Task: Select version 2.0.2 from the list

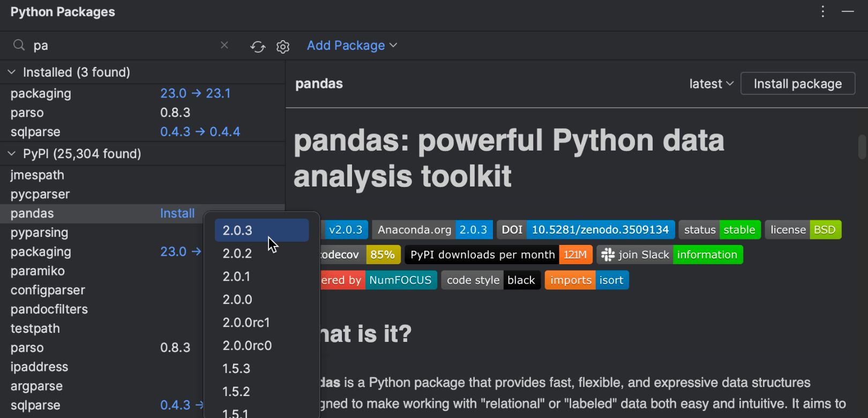Action: click(237, 253)
